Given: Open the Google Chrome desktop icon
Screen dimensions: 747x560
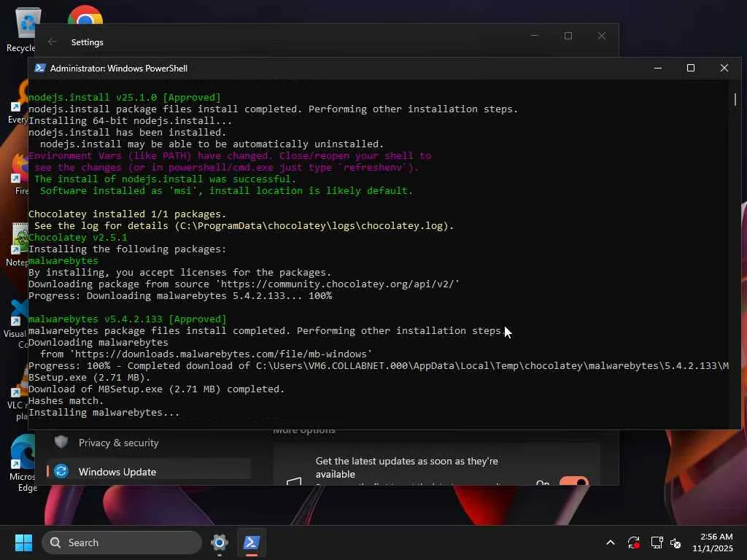Looking at the screenshot, I should click(85, 15).
